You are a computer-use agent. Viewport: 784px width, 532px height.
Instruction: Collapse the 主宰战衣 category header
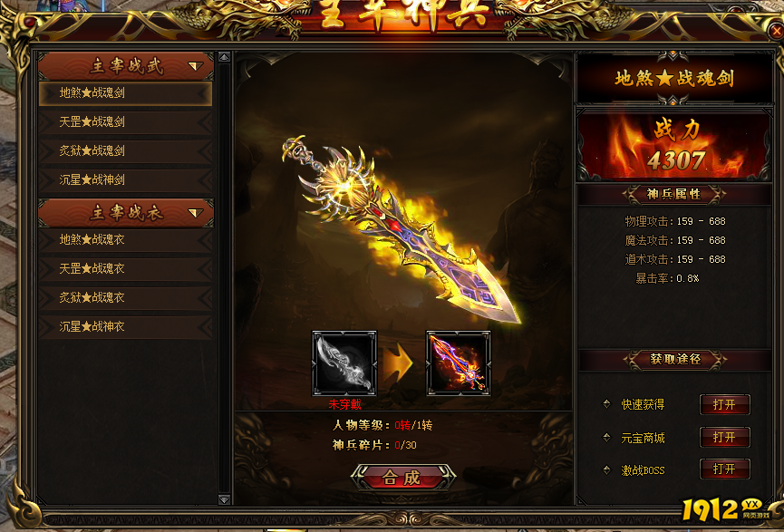click(x=126, y=212)
